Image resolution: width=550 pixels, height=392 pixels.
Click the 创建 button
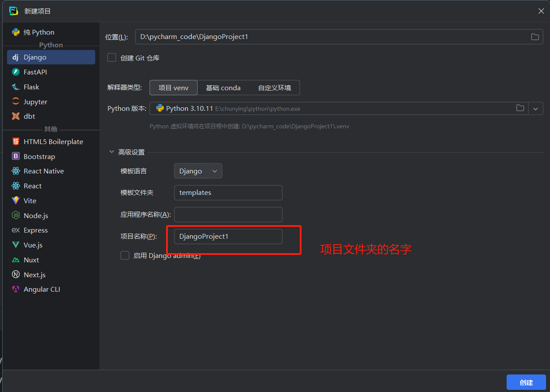tap(526, 382)
